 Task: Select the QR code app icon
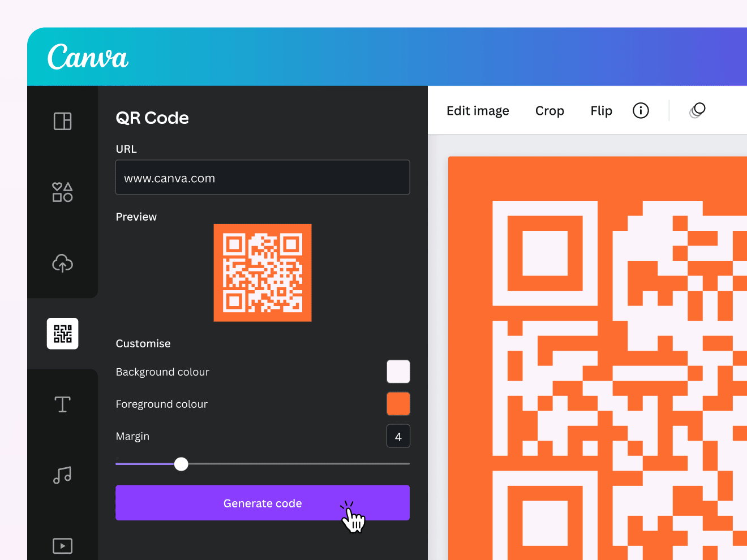coord(62,334)
